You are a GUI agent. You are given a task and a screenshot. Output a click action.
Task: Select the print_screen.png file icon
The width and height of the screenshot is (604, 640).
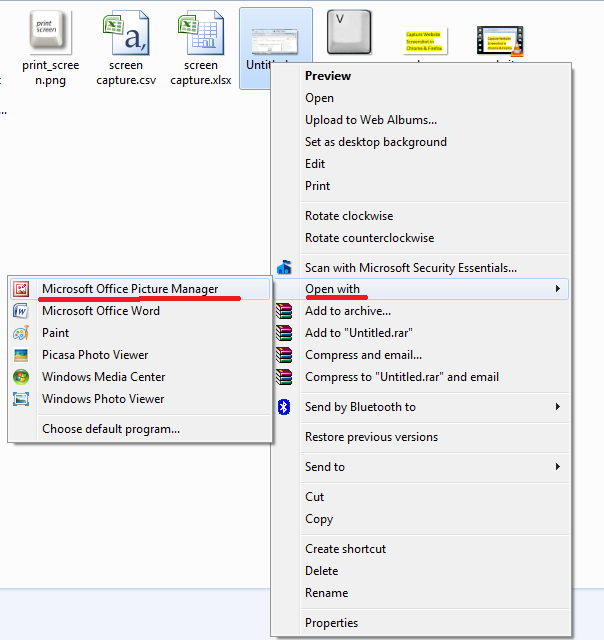point(50,33)
